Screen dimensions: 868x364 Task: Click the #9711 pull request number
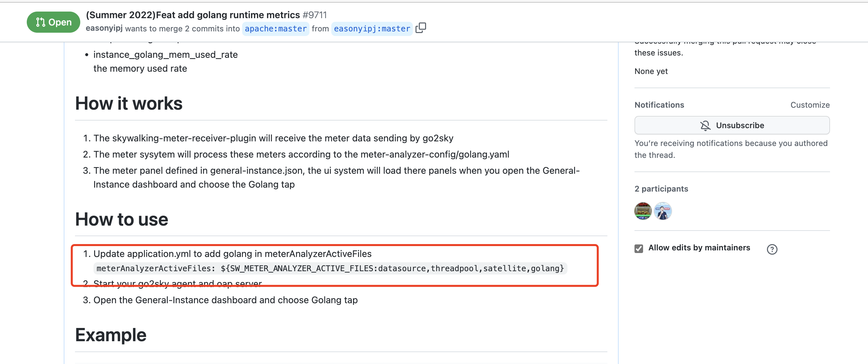click(x=314, y=15)
